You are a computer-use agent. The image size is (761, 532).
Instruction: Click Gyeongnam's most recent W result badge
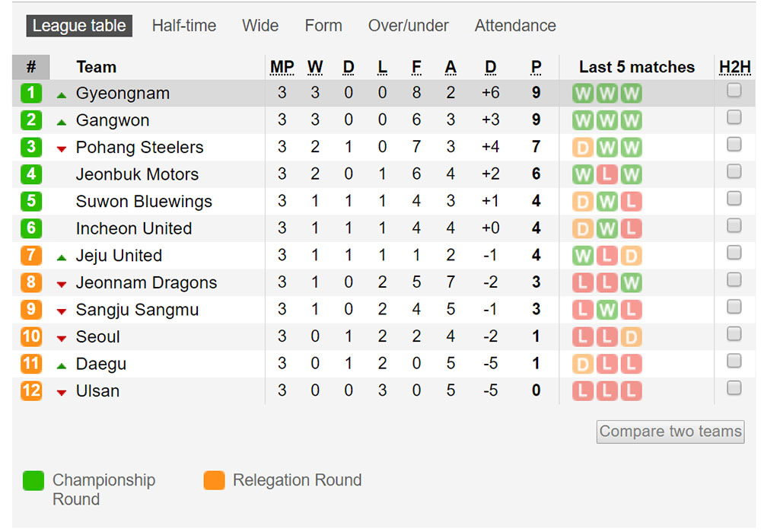(631, 93)
